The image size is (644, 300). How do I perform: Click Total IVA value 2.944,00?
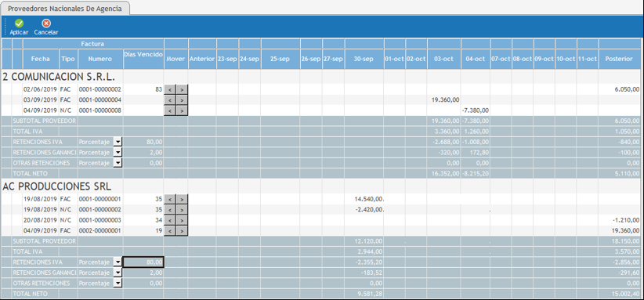click(370, 251)
